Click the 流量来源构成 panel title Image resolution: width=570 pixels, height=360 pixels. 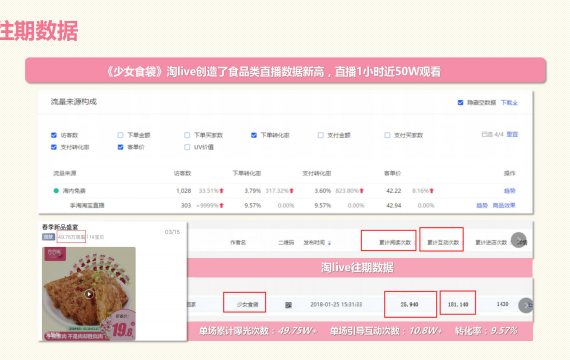point(74,102)
